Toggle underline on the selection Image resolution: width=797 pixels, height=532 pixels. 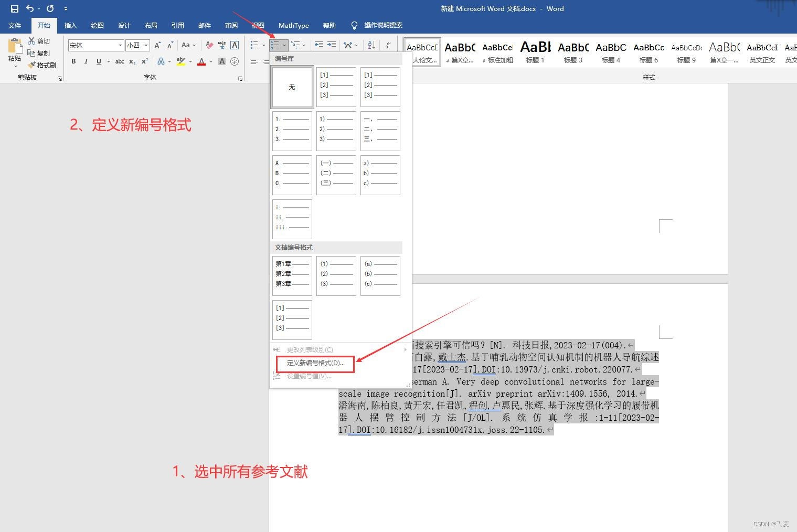(x=99, y=61)
